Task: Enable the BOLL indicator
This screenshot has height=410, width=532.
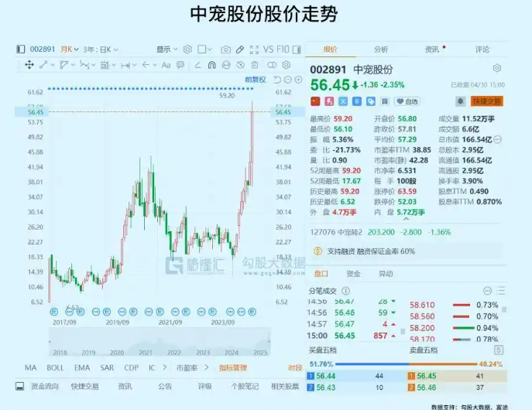Action: [55, 367]
